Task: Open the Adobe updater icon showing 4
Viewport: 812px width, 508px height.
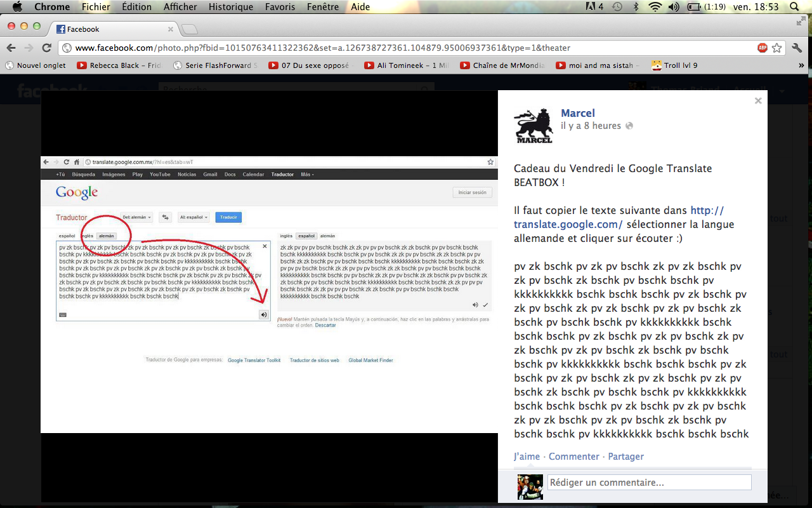Action: [x=595, y=7]
